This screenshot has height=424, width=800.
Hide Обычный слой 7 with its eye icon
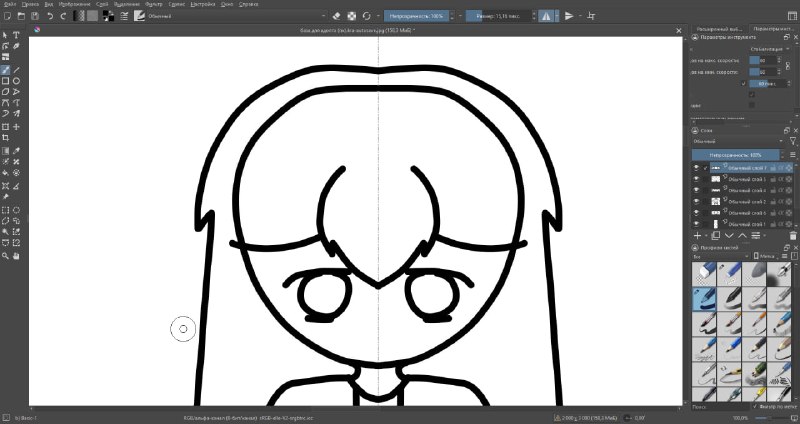click(696, 168)
